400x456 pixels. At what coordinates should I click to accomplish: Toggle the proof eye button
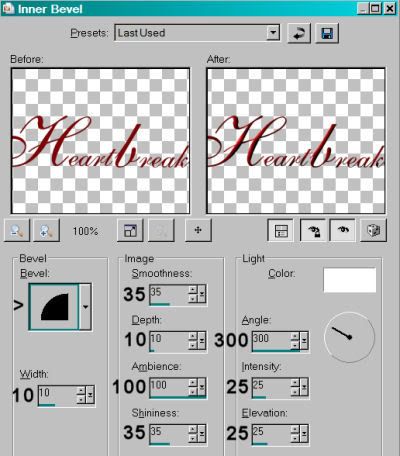click(343, 230)
